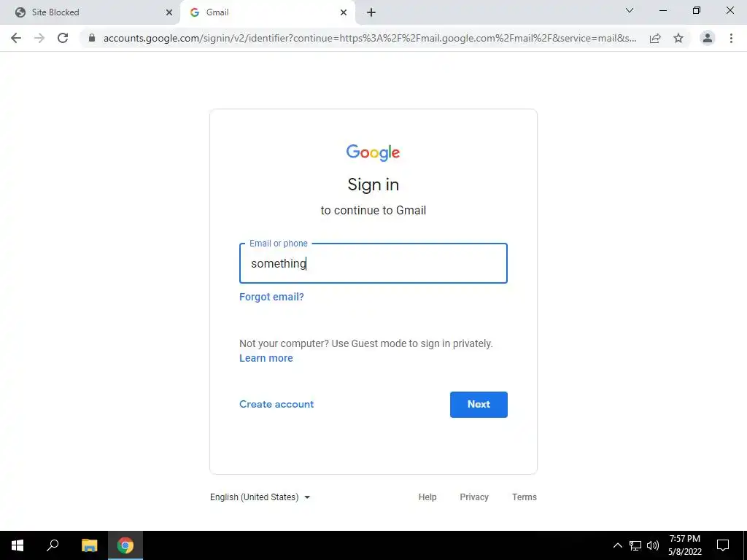Image resolution: width=747 pixels, height=560 pixels.
Task: Click the blue Next button
Action: (x=479, y=404)
